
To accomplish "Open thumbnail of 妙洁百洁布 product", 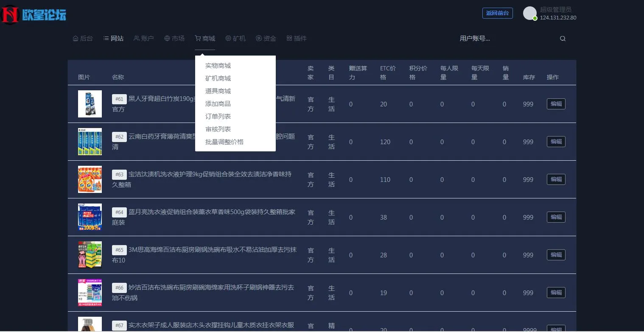I will click(x=90, y=293).
